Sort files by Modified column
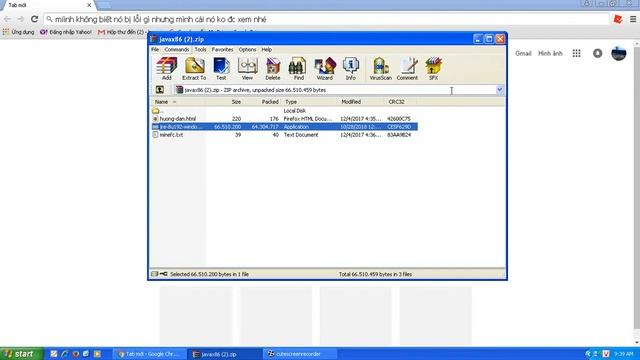The height and width of the screenshot is (360, 640). pyautogui.click(x=362, y=102)
